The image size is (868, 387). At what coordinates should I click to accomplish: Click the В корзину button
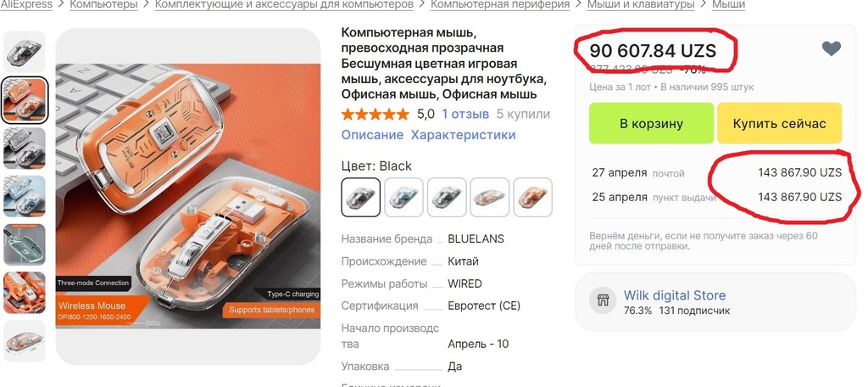pos(651,123)
